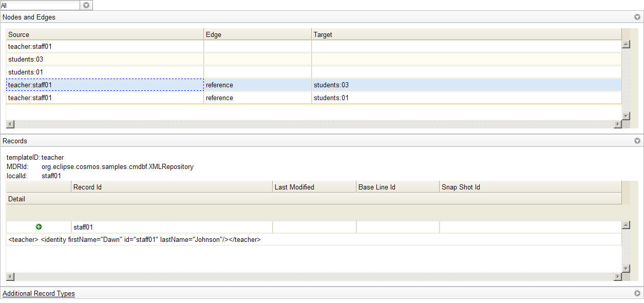Click up arrow of Records table scrollbar

tap(626, 225)
